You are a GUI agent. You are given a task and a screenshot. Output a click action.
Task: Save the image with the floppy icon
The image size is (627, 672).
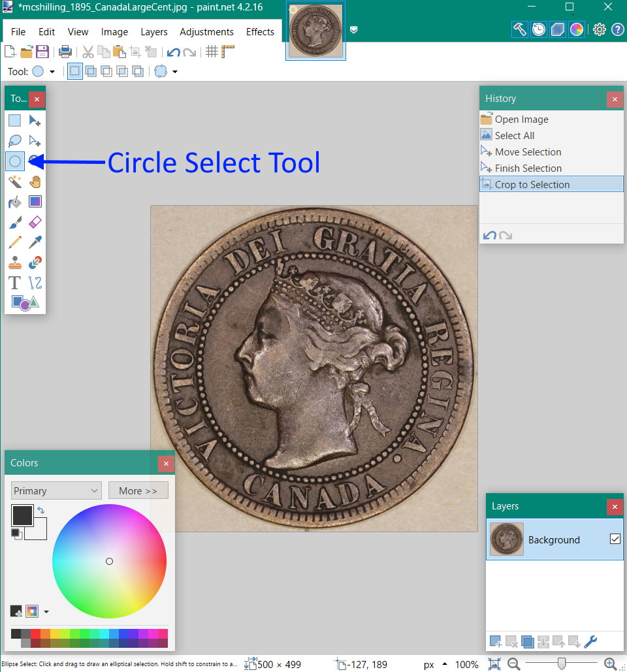point(42,52)
